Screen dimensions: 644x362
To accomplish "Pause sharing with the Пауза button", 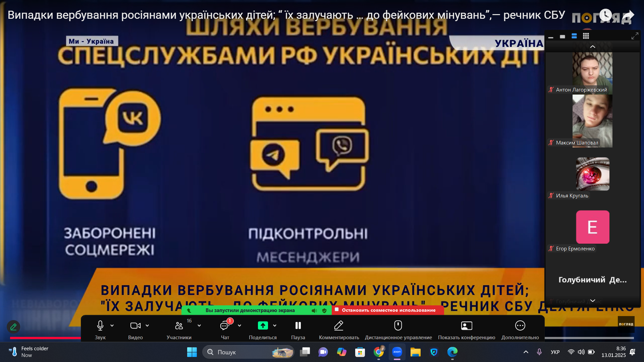I will pos(298,325).
